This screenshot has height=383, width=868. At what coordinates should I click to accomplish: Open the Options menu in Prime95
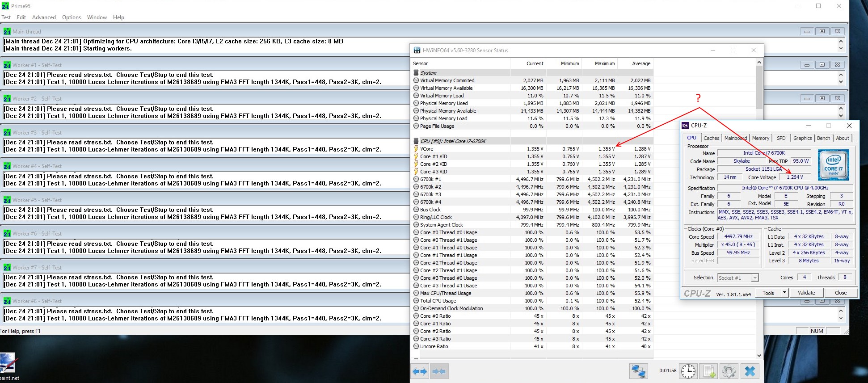[x=72, y=17]
